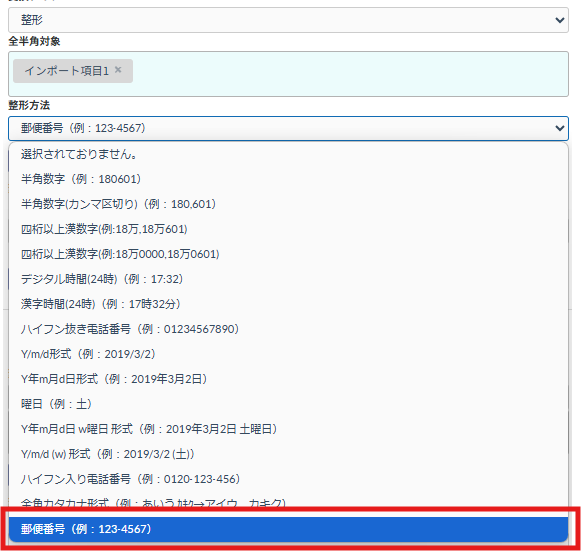Pick highlighted 郵便番号（例：123-4567）option
Image resolution: width=581 pixels, height=551 pixels.
[288, 529]
